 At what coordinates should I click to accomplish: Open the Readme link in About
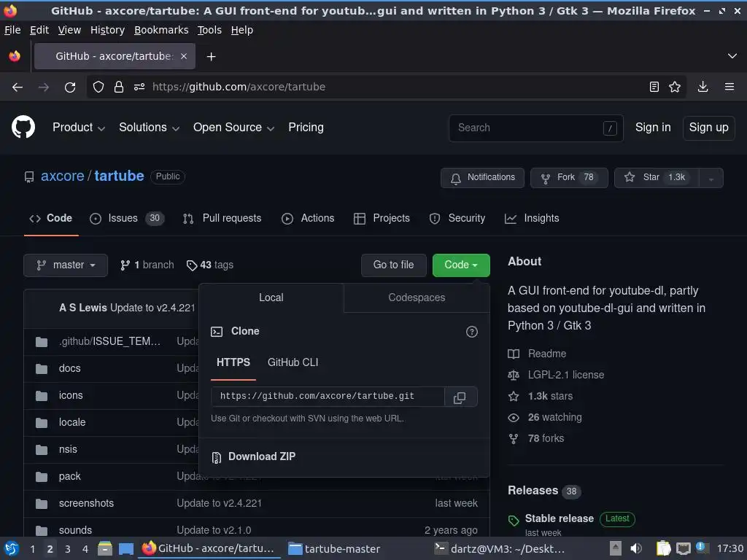(537, 354)
